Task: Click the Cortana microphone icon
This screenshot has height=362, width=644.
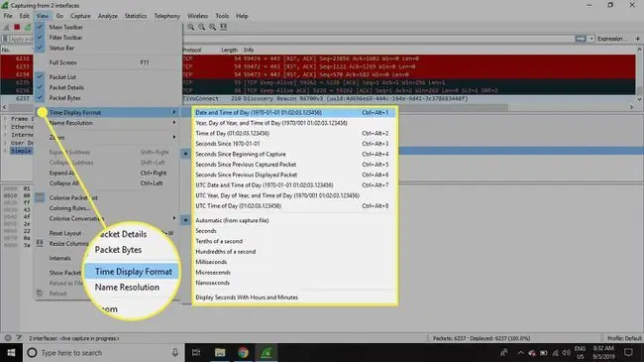Action: (x=175, y=352)
